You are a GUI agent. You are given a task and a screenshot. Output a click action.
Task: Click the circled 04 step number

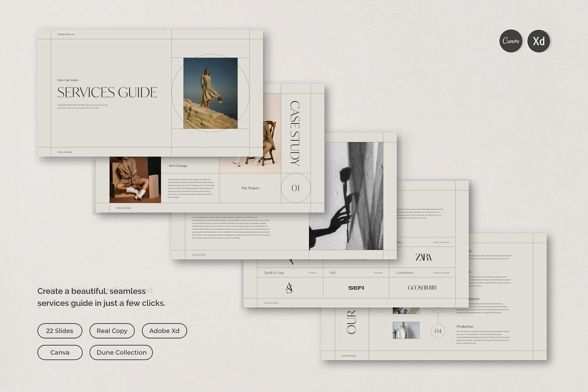pos(438,331)
